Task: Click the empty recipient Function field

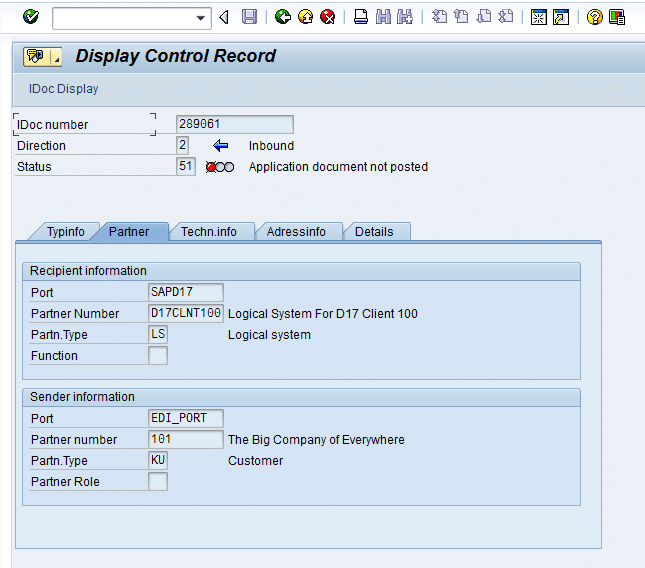Action: click(x=158, y=355)
